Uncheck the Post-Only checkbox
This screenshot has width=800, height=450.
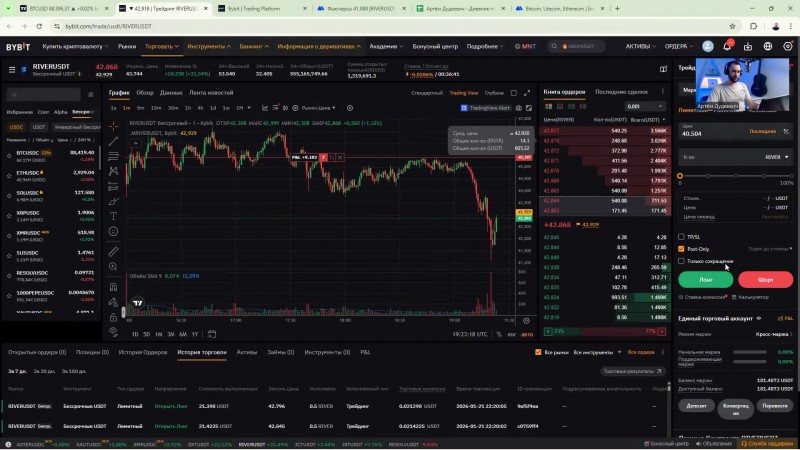(x=681, y=249)
